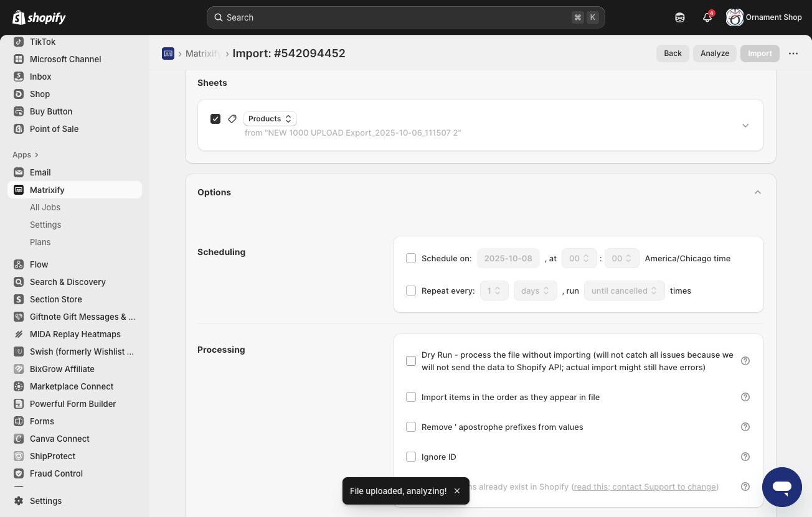This screenshot has height=517, width=812.
Task: Click the Inbox icon in sidebar
Action: (x=19, y=77)
